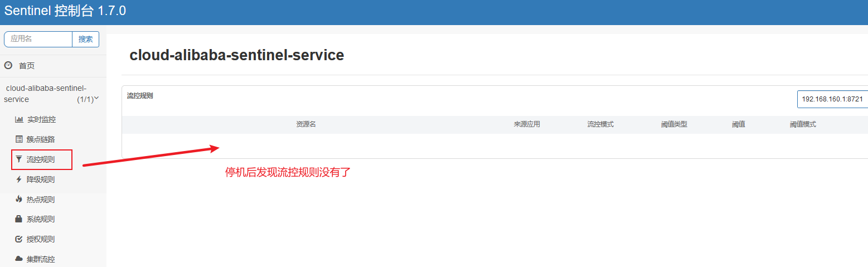
Task: Click the 降级规则 lightning bolt icon
Action: (19, 179)
